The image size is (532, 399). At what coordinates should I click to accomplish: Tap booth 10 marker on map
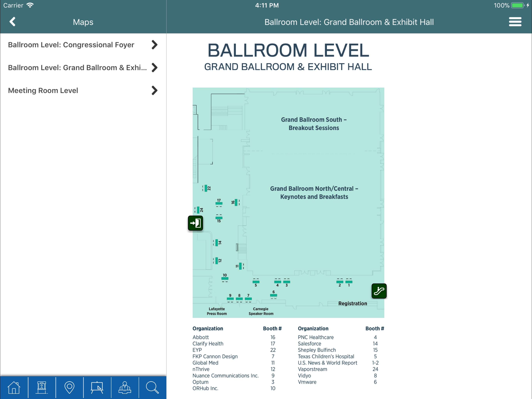225,277
